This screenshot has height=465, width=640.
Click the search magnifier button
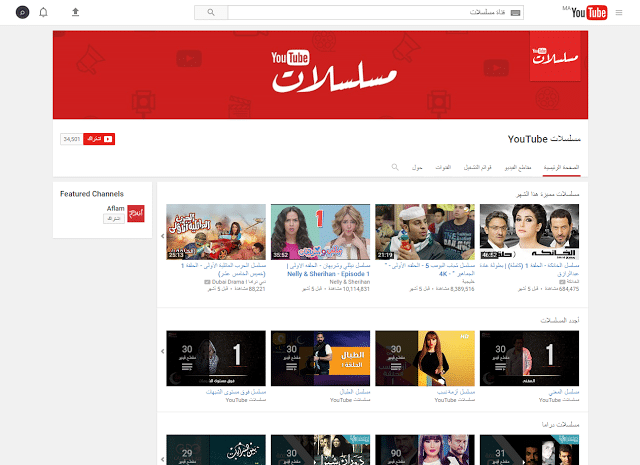211,13
